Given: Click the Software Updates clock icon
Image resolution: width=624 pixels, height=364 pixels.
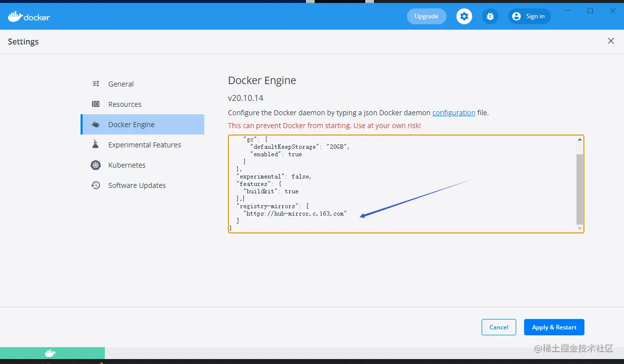Looking at the screenshot, I should click(96, 185).
